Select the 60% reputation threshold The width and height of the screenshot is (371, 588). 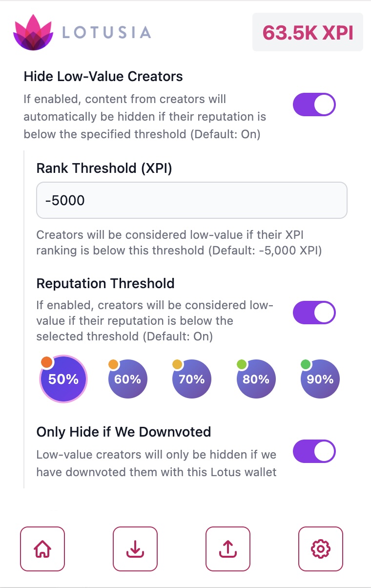(x=127, y=378)
